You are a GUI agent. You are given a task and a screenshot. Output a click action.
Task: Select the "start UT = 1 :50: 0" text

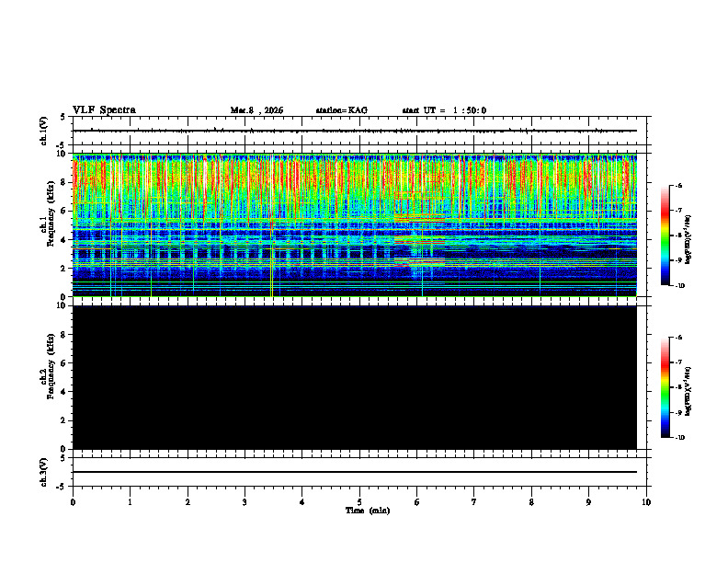444,110
